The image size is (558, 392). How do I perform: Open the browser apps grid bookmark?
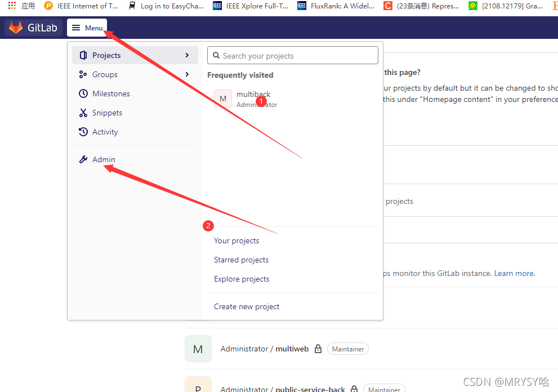coord(21,6)
